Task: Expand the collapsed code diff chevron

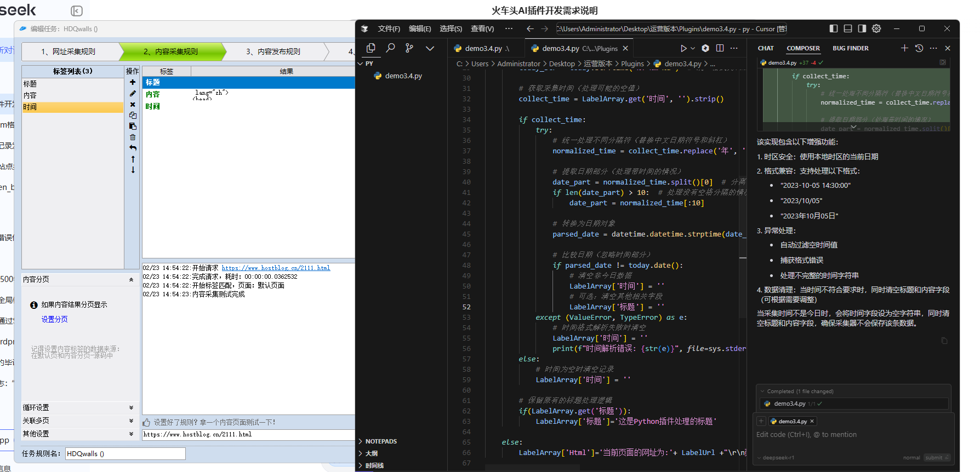Action: click(x=853, y=127)
